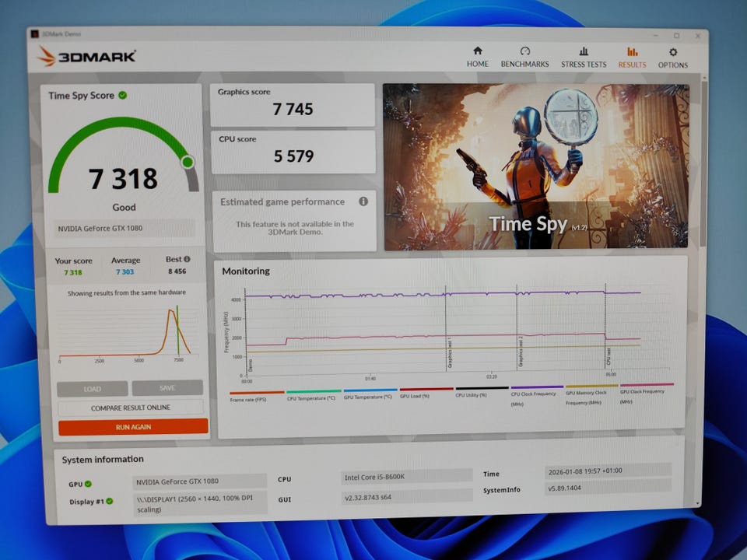The image size is (747, 560).
Task: Toggle GPU Load (%) legend entry
Action: click(426, 393)
